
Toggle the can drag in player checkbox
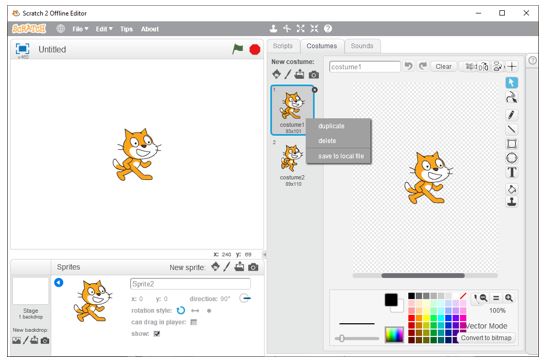(x=194, y=322)
